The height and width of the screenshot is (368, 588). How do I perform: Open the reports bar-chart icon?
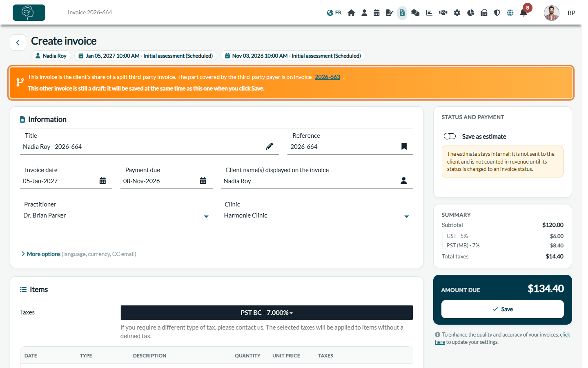coord(429,13)
